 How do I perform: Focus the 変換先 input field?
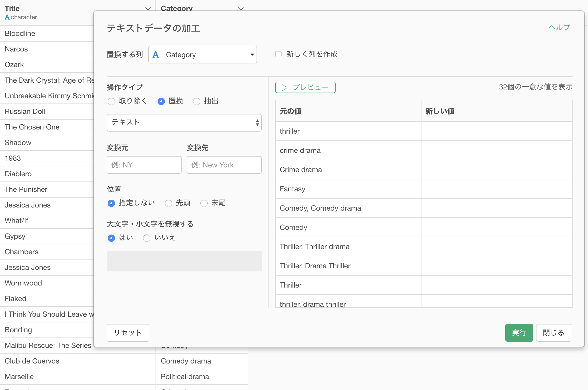(x=224, y=165)
